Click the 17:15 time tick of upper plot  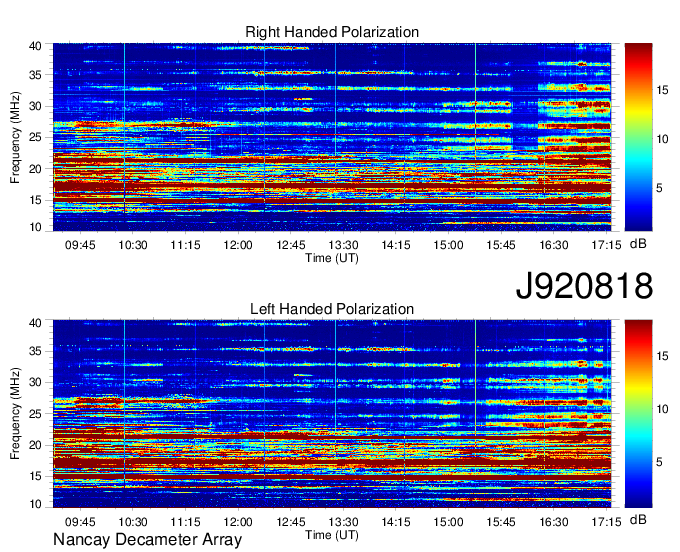coord(606,245)
